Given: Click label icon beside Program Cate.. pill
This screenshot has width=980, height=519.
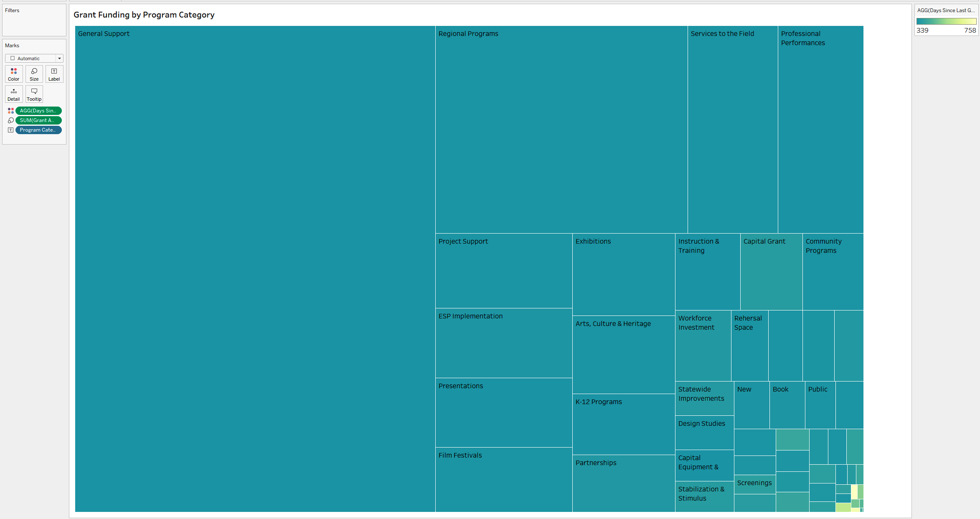Looking at the screenshot, I should (11, 130).
